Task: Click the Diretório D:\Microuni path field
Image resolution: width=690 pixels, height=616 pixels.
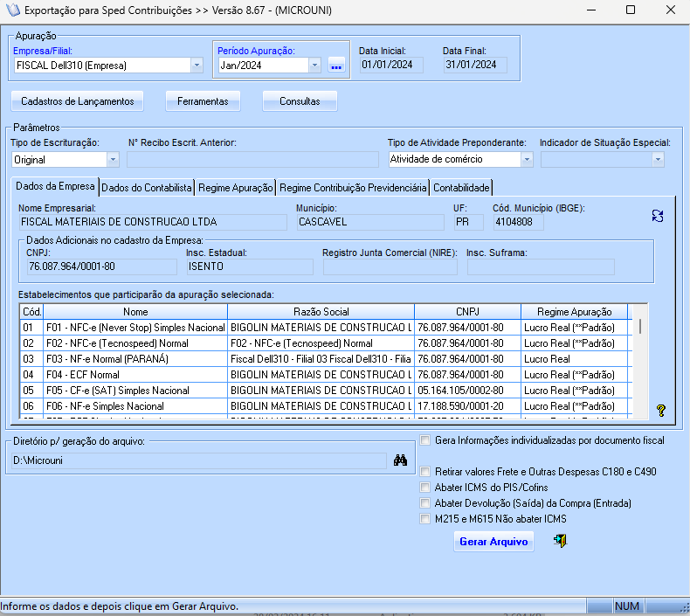Action: point(199,460)
